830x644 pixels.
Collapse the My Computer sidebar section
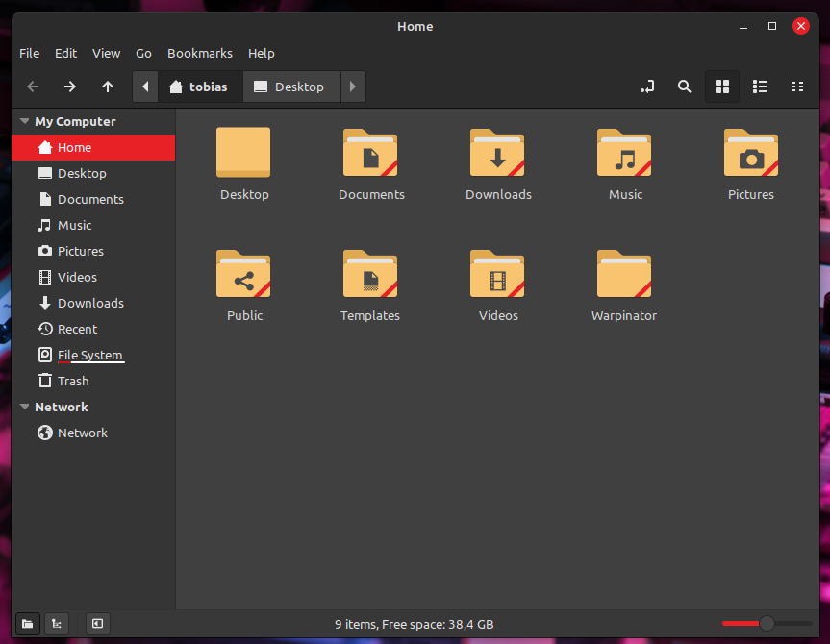[x=24, y=121]
